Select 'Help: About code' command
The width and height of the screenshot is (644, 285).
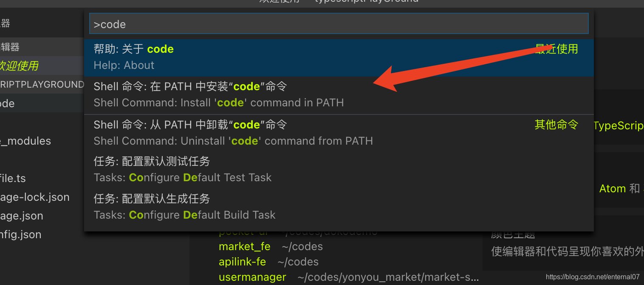point(339,57)
